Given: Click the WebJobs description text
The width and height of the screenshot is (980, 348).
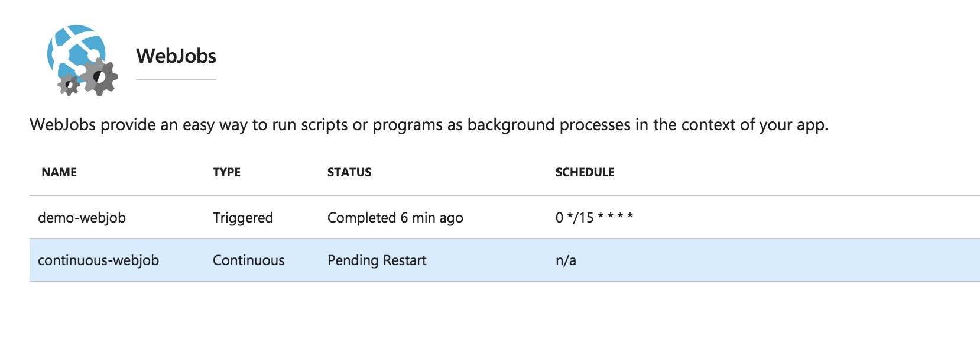Looking at the screenshot, I should tap(429, 125).
